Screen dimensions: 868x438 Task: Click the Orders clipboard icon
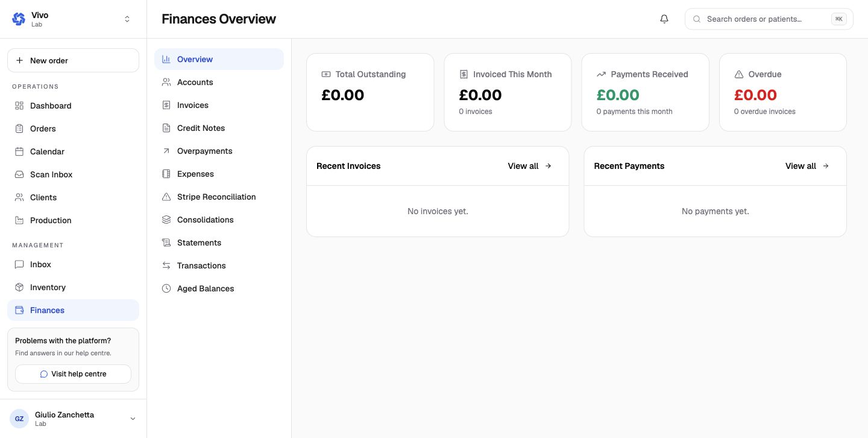(x=19, y=129)
